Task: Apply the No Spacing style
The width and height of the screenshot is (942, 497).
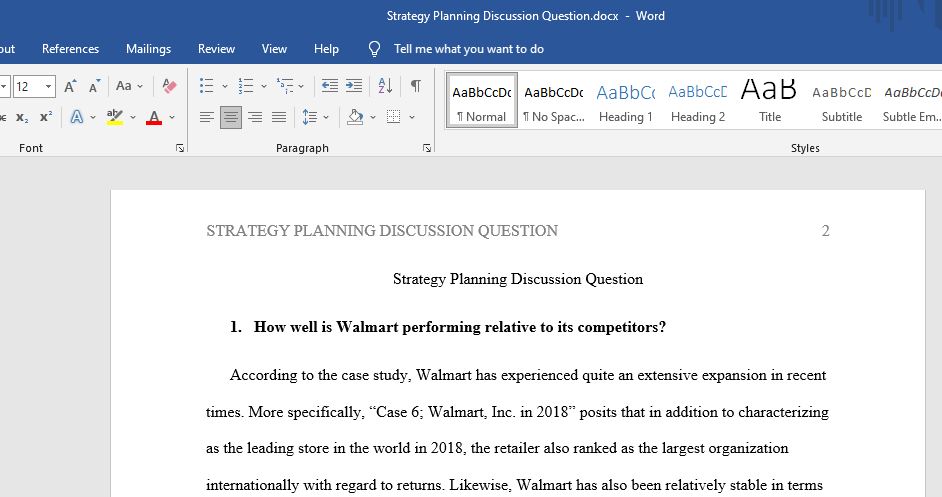Action: [554, 100]
